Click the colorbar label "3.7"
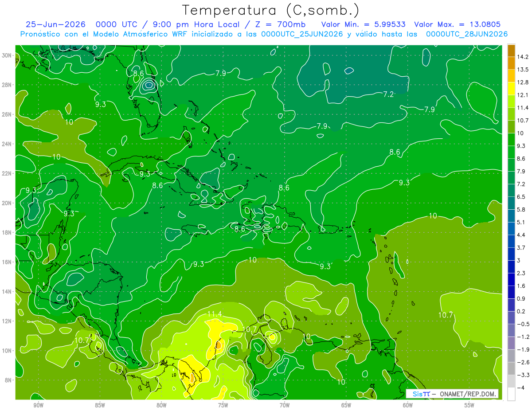 pos(521,247)
